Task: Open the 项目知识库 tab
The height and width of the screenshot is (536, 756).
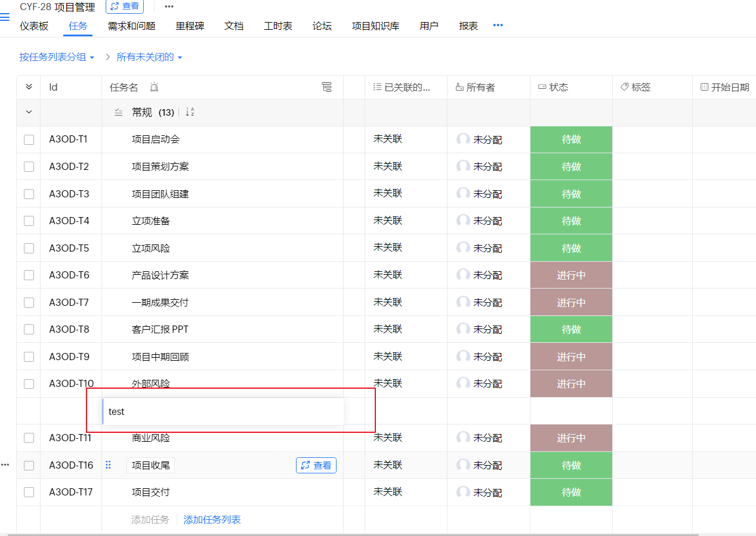Action: click(375, 26)
